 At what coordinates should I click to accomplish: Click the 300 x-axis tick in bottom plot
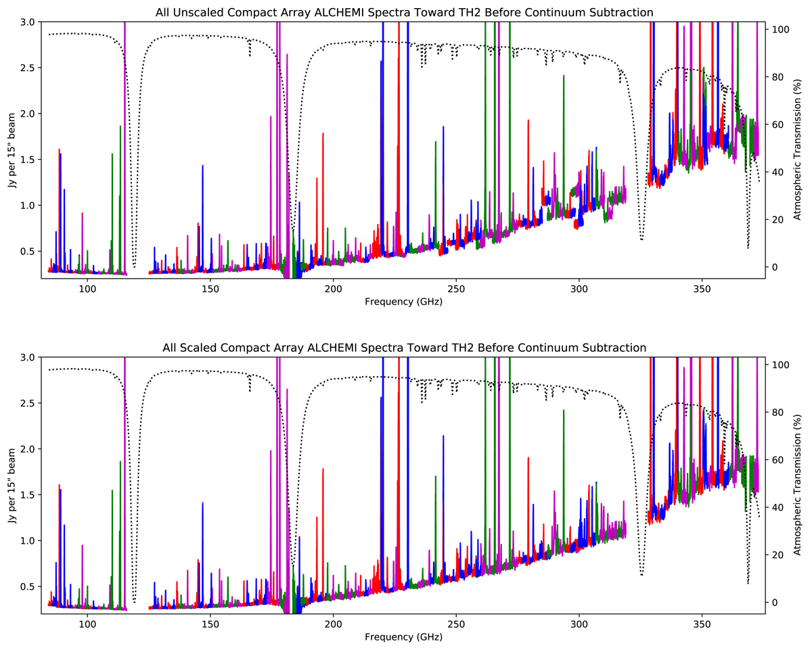579,624
